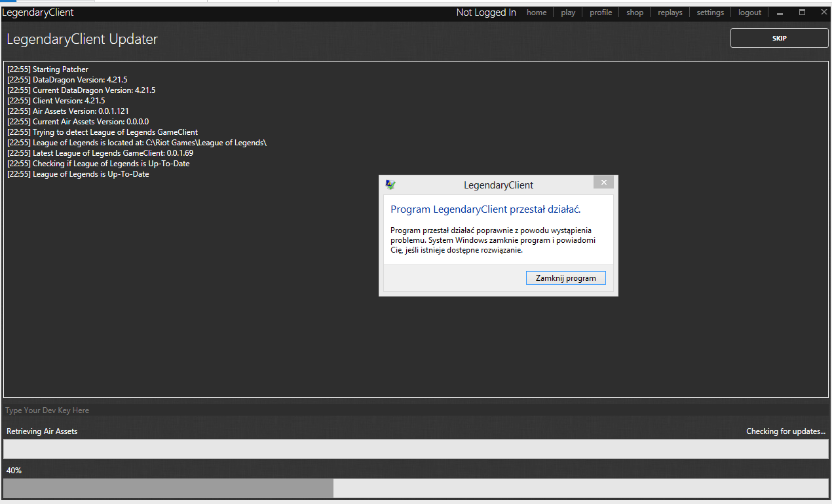
Task: Click the 40% overall progress bar
Action: click(x=416, y=488)
